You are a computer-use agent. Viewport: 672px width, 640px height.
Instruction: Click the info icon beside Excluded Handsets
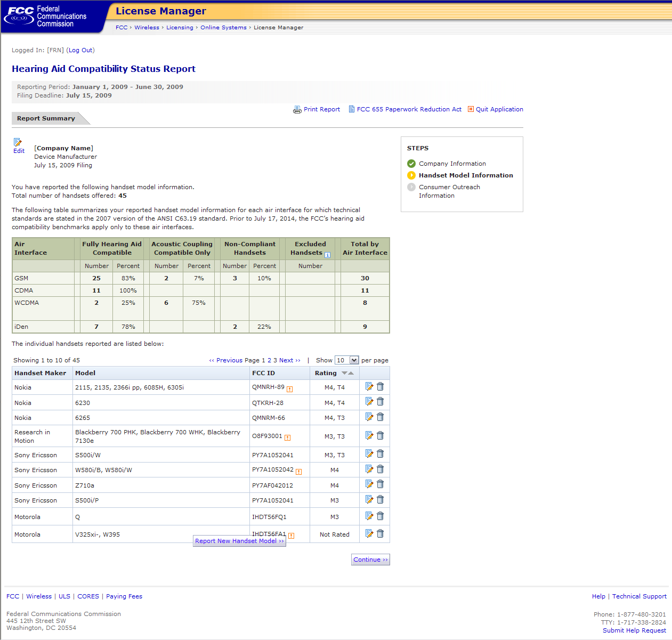tap(328, 255)
